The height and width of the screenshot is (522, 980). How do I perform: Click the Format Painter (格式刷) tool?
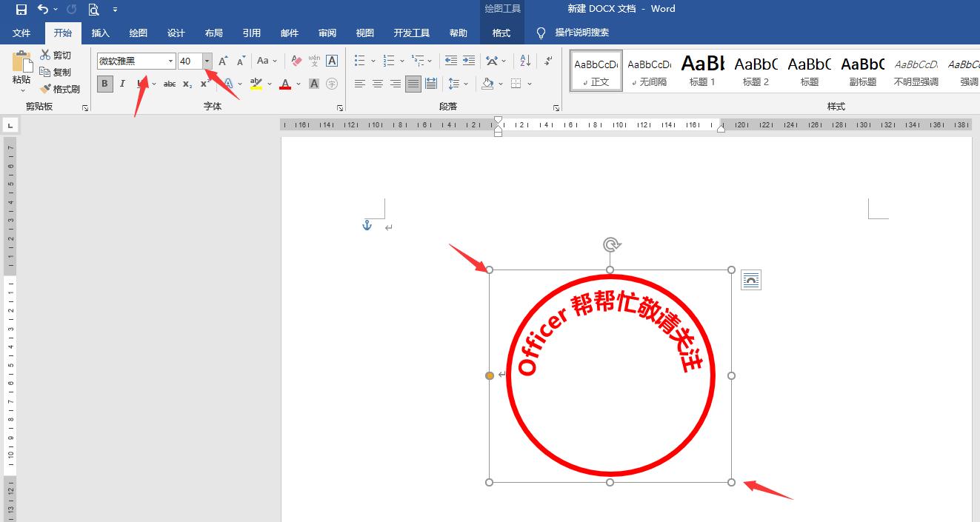point(59,89)
